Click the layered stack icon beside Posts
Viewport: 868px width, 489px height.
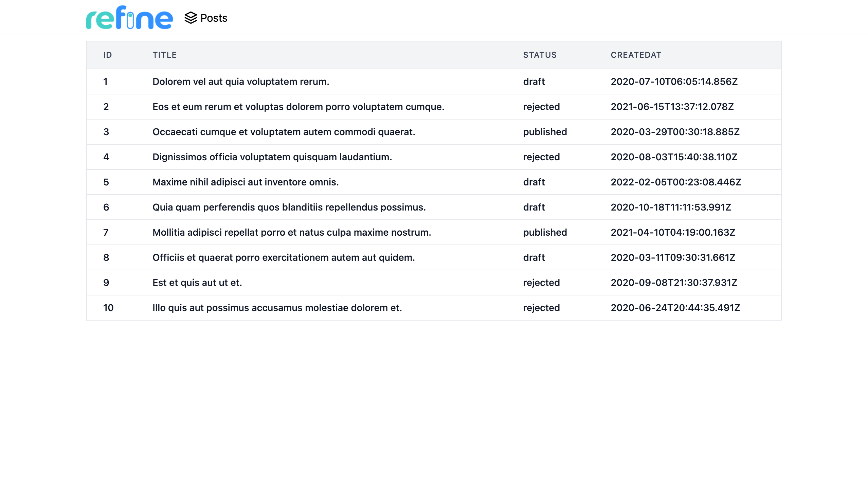click(x=191, y=18)
